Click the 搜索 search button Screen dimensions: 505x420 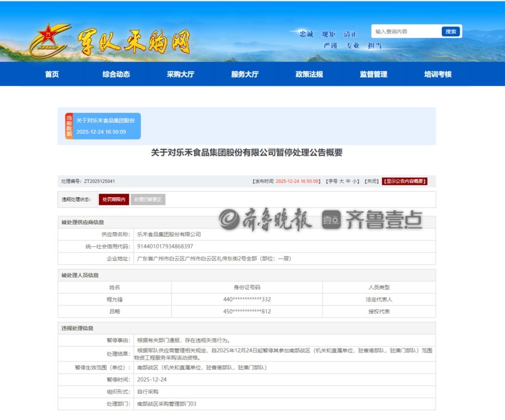(450, 32)
